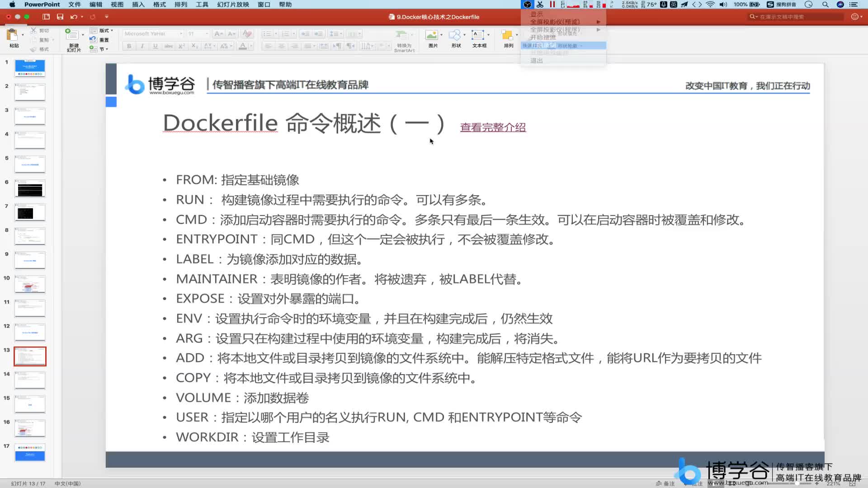Toggle Center alignment paragraph button
Image resolution: width=868 pixels, height=488 pixels.
coord(281,46)
